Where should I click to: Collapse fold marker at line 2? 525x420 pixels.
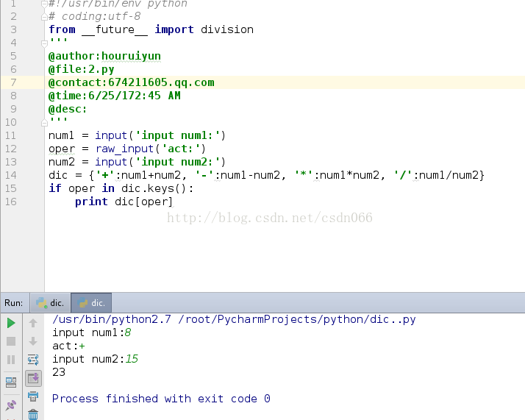click(44, 17)
